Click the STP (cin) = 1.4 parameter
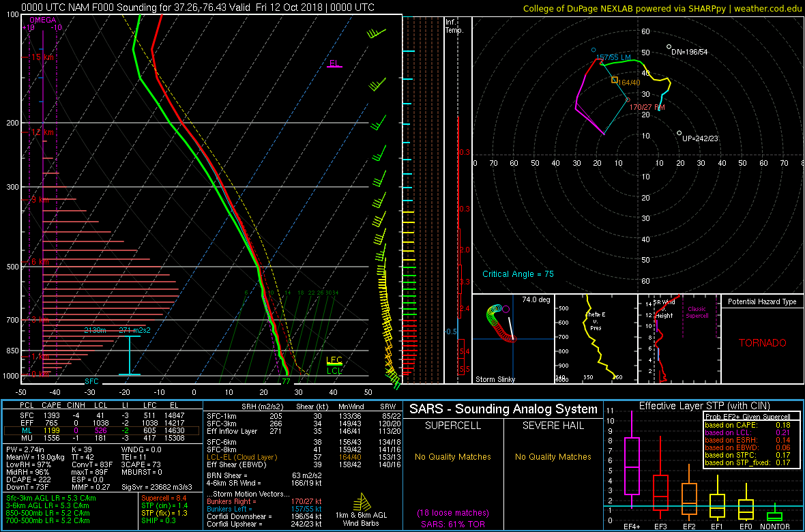Image resolution: width=805 pixels, height=532 pixels. [164, 505]
